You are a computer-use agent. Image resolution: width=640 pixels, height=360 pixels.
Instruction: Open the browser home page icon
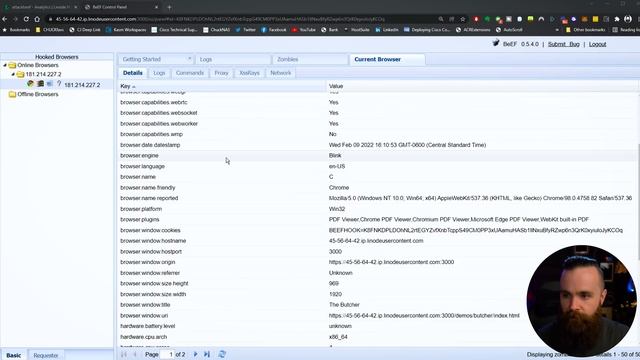coord(37,19)
